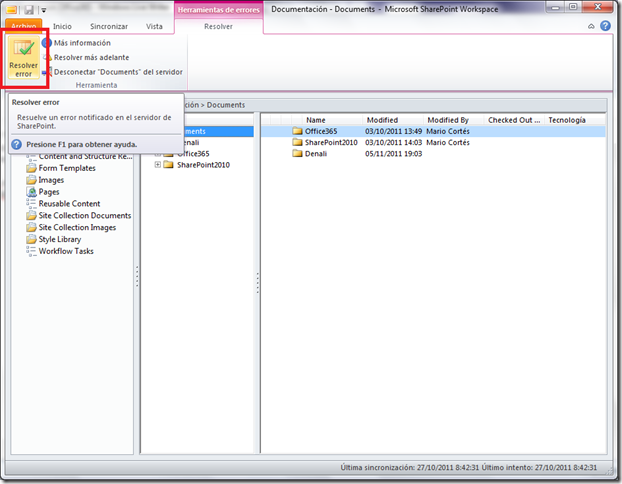Switch to the Inicio tab
The height and width of the screenshot is (484, 622).
[x=62, y=26]
